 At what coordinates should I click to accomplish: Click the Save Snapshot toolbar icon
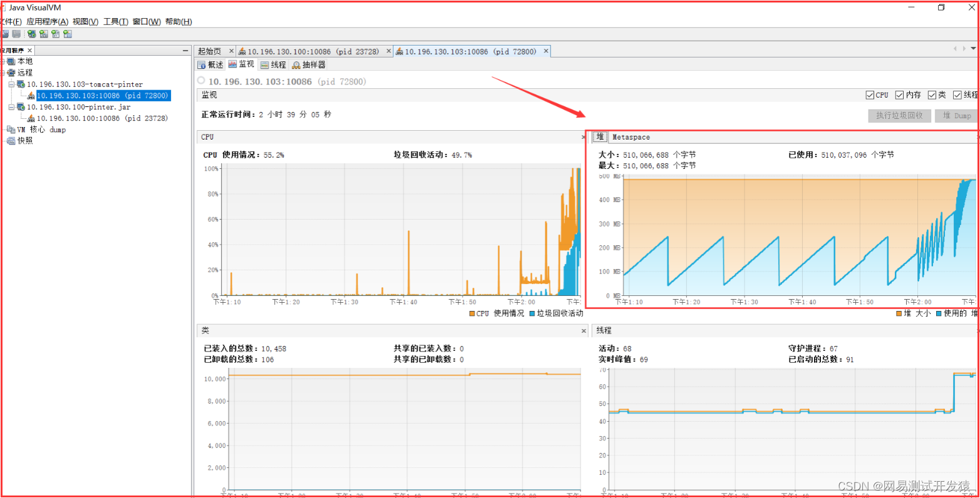[x=16, y=34]
